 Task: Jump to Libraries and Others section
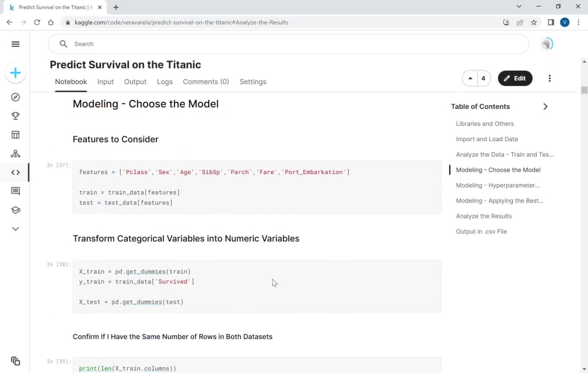click(x=485, y=124)
